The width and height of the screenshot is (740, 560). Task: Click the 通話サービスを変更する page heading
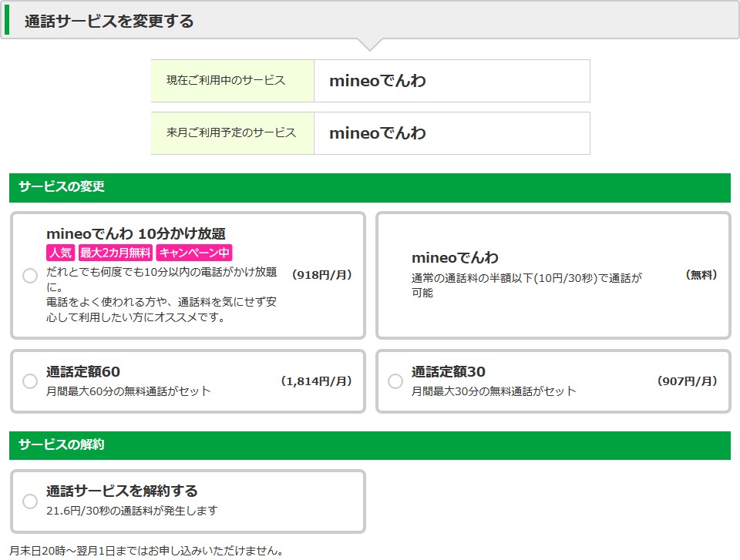coord(109,21)
